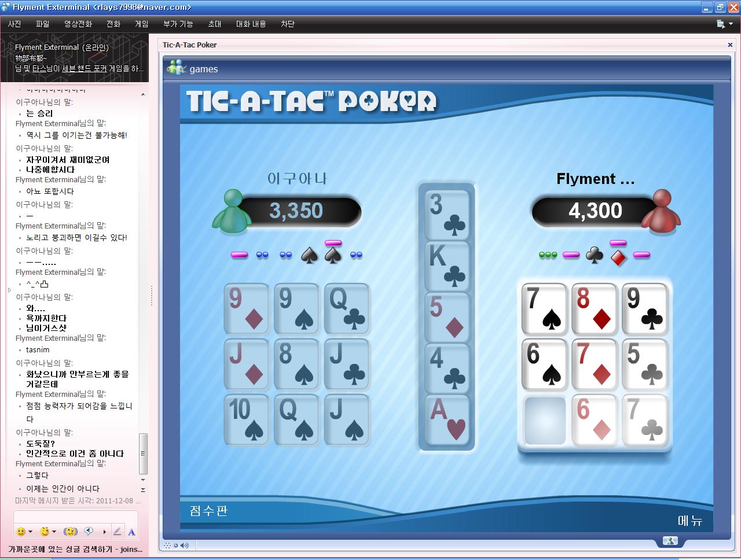Place card on empty slot in Flyment's grid
Screen dimensions: 741x560
pos(545,421)
